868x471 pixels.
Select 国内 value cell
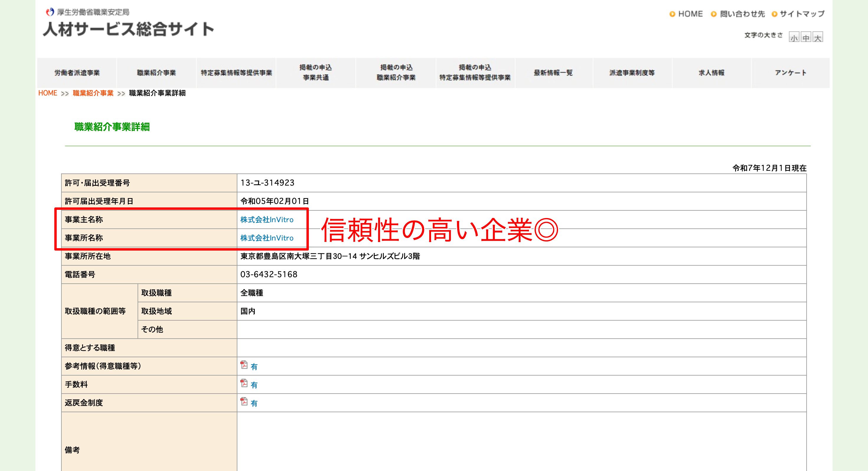522,311
